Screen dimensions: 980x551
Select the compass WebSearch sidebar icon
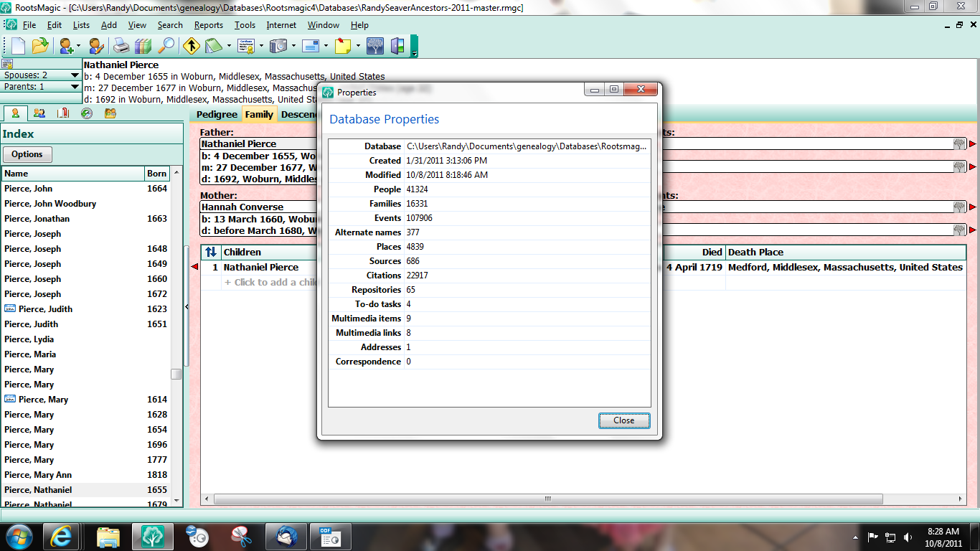[x=86, y=113]
